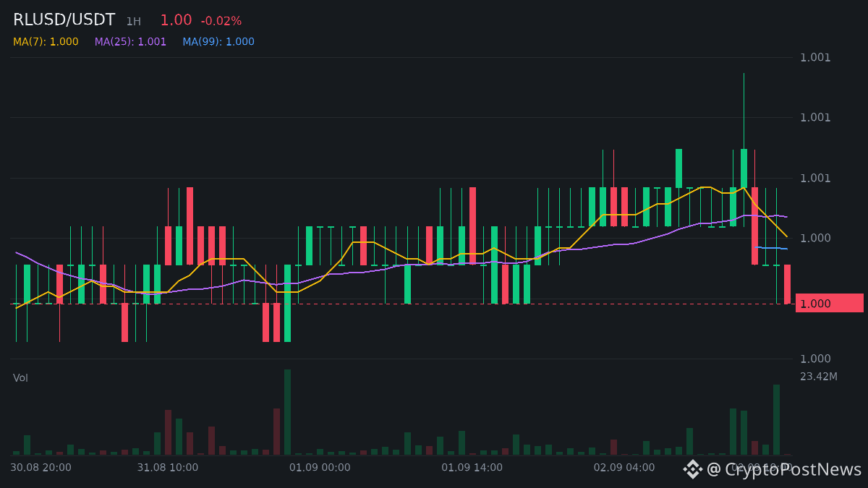
Task: Click the -0.02% change value
Action: pos(221,21)
